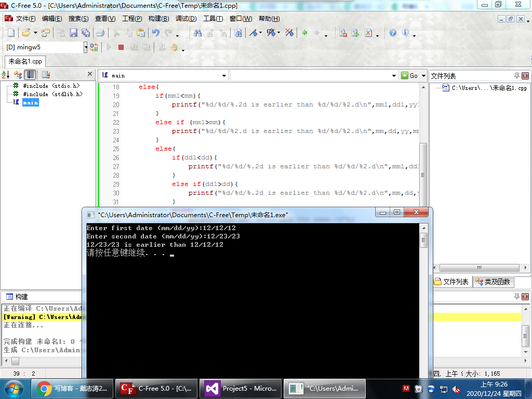Open the main function selector dropdown

(224, 75)
